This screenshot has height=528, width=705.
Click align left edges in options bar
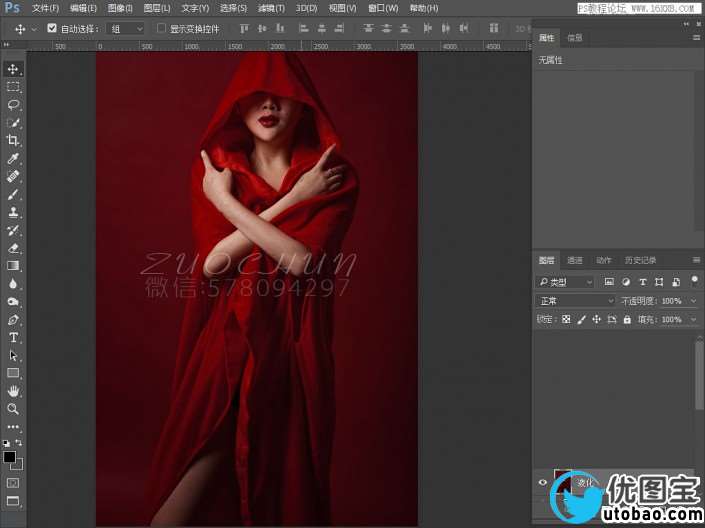click(304, 29)
